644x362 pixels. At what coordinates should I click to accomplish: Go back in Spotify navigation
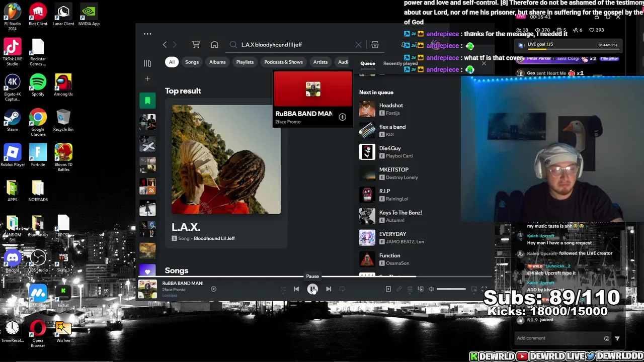165,45
